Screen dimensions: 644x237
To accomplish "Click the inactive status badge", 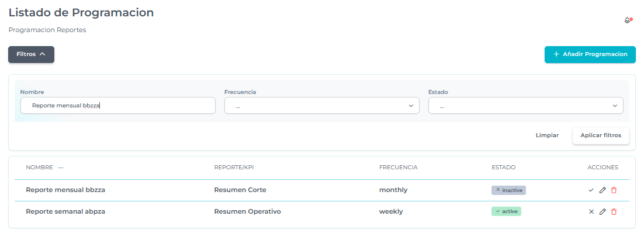I will (x=508, y=190).
